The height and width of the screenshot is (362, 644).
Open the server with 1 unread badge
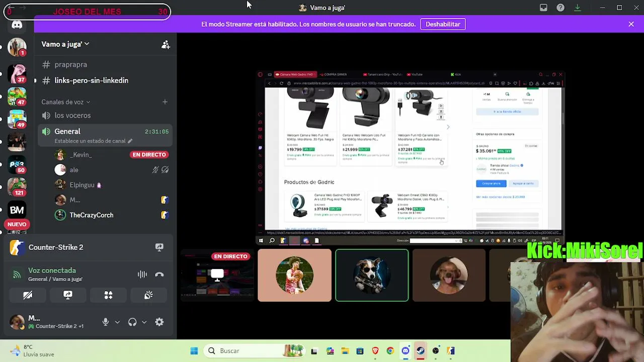(x=17, y=47)
